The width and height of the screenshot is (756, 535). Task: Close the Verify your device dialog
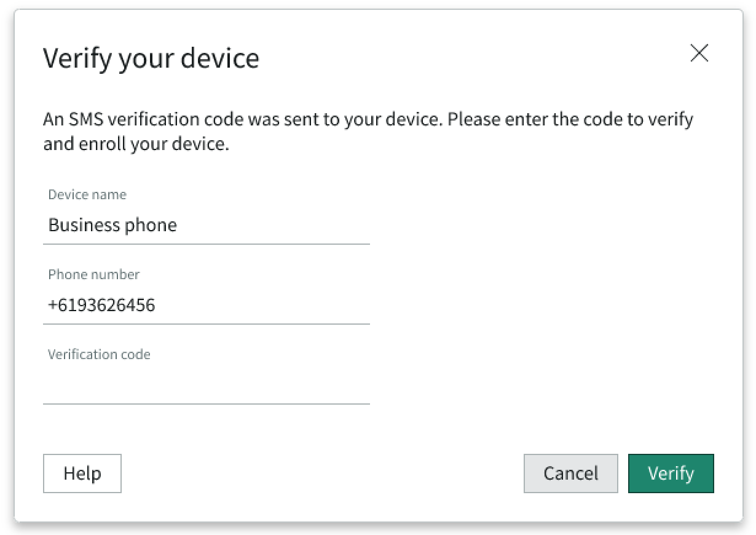699,53
